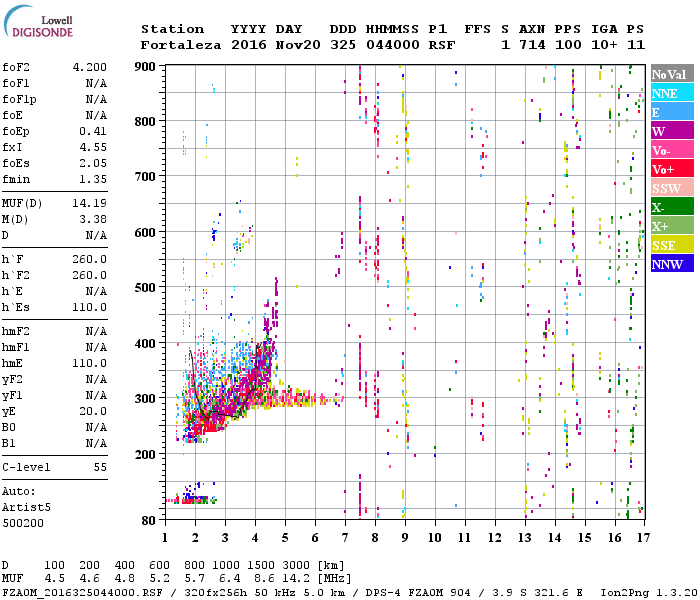Click the C-level value 55
700x600 pixels.
(100, 467)
